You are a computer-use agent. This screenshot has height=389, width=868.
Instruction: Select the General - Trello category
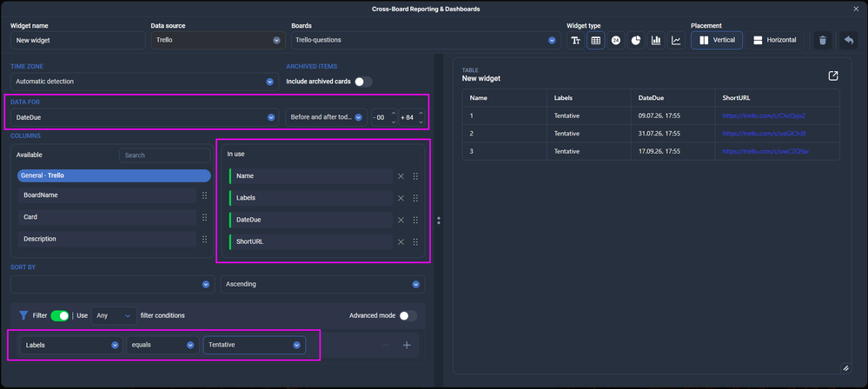(114, 175)
